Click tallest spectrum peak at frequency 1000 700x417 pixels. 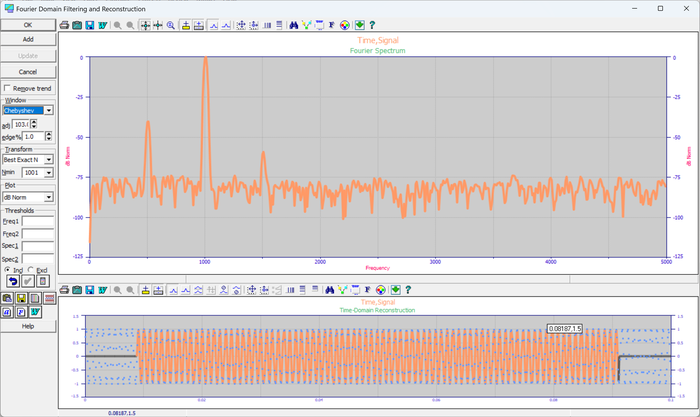tap(205, 59)
